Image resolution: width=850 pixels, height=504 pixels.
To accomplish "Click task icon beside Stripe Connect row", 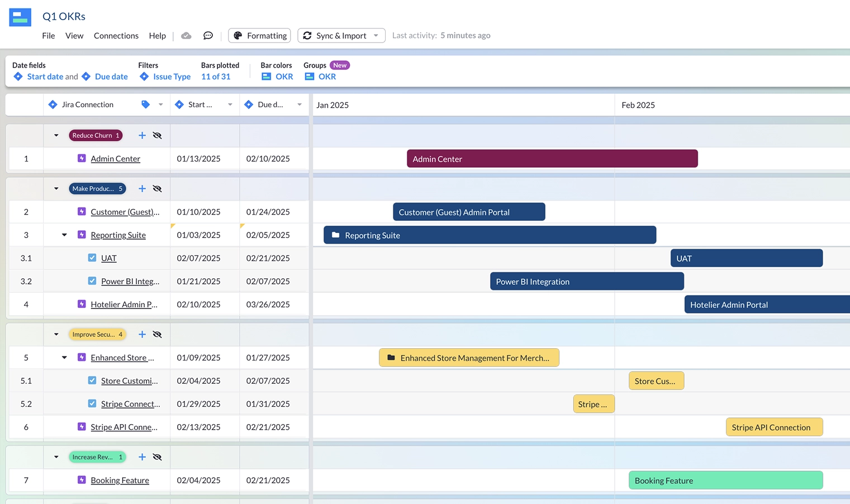I will click(x=92, y=403).
